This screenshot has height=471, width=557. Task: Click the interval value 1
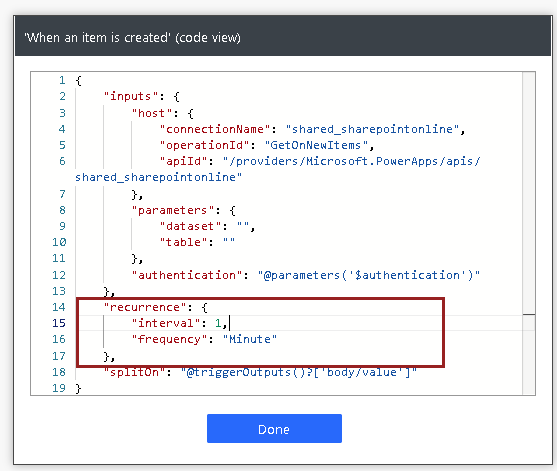tap(218, 323)
